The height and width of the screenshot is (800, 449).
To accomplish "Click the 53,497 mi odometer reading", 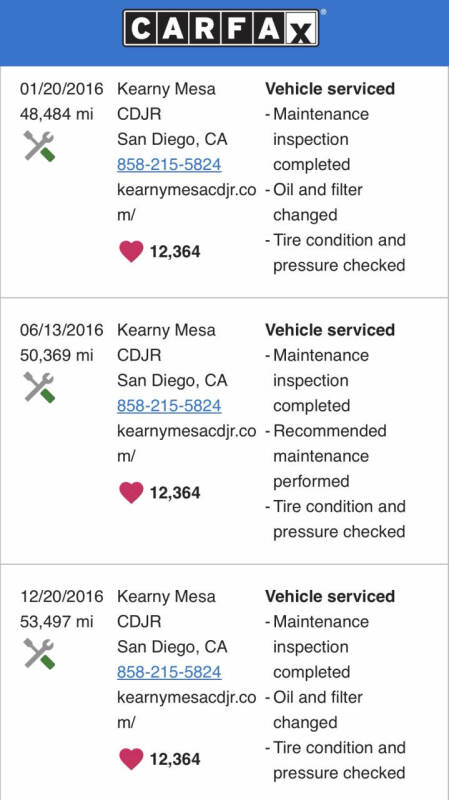I will point(57,622).
